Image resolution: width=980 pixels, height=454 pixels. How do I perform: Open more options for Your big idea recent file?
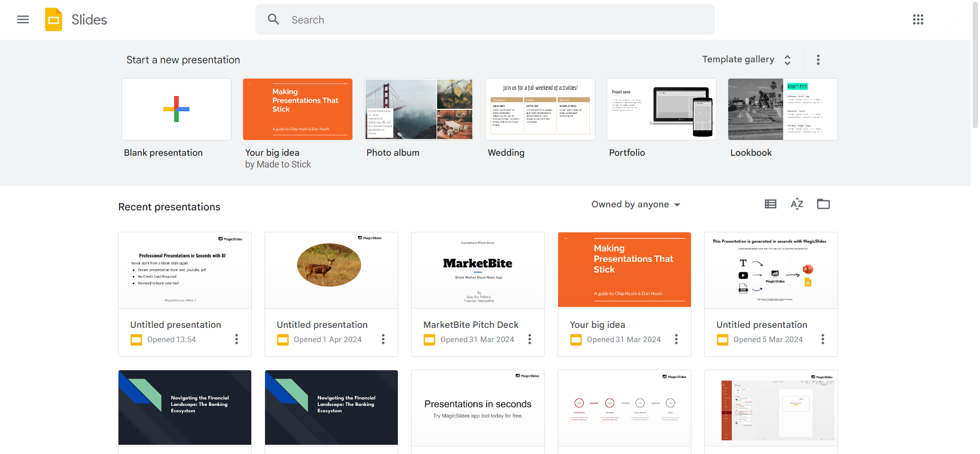click(x=676, y=339)
